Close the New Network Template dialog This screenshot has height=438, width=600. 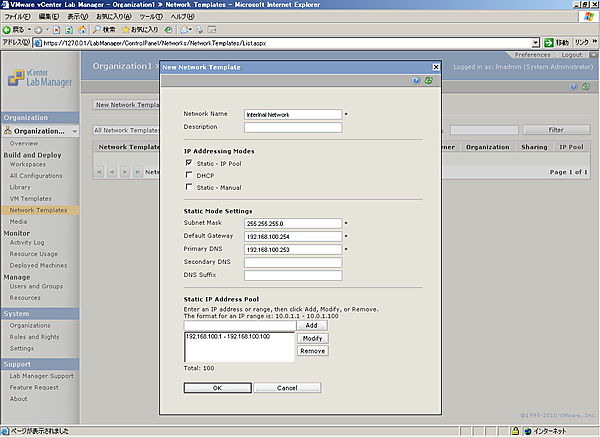coord(435,66)
